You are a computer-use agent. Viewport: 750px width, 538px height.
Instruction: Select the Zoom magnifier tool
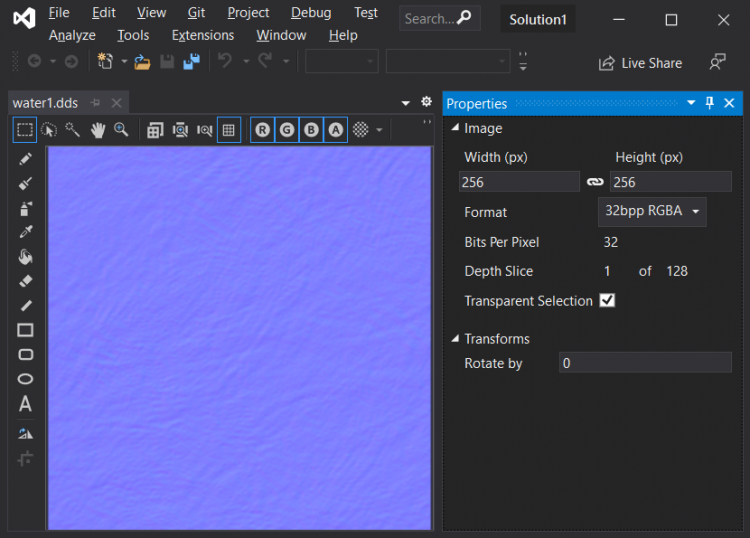(121, 130)
